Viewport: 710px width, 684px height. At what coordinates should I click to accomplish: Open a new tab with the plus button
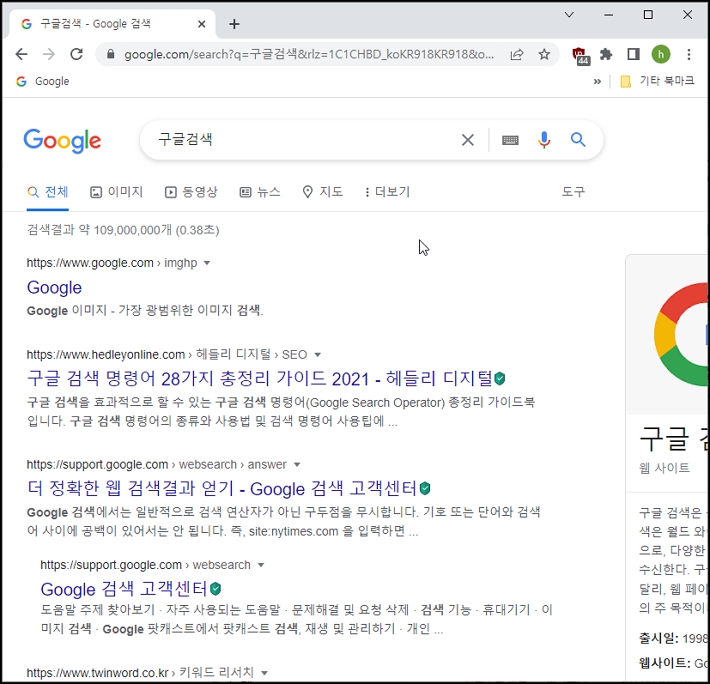[x=234, y=24]
